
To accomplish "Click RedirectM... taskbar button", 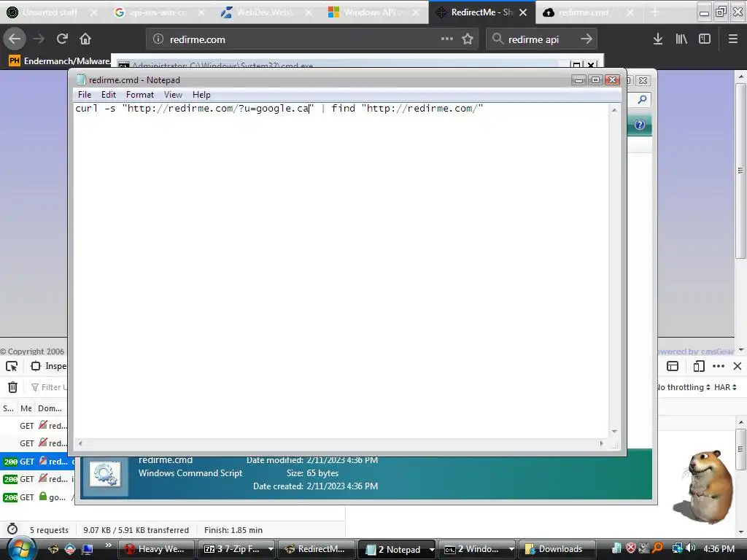I will [317, 549].
